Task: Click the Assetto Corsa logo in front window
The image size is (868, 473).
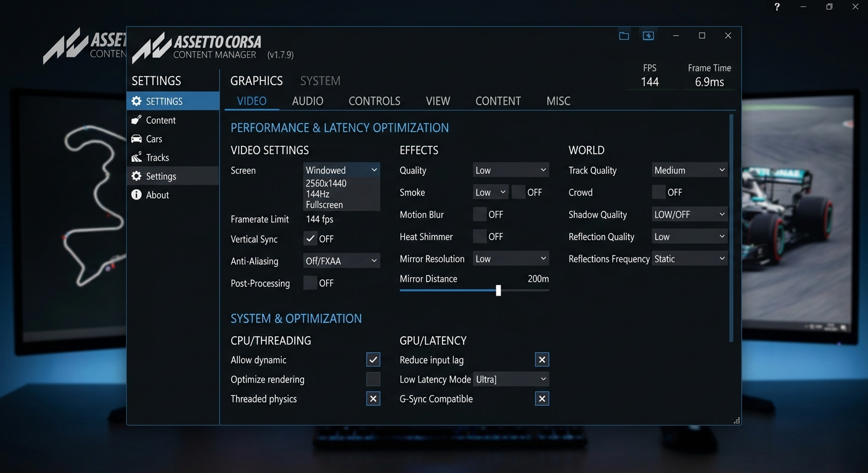Action: point(197,47)
